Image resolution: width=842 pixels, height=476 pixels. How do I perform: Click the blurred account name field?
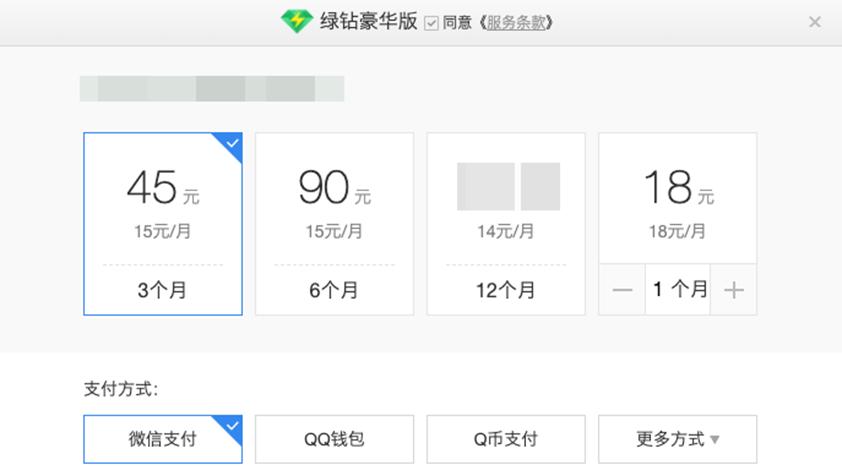click(212, 89)
